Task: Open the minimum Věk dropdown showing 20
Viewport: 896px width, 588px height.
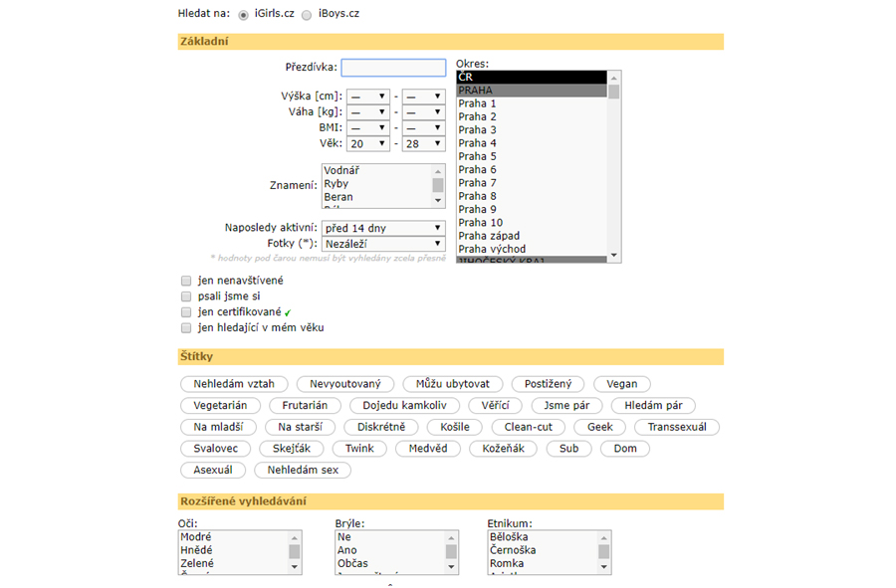Action: coord(368,144)
